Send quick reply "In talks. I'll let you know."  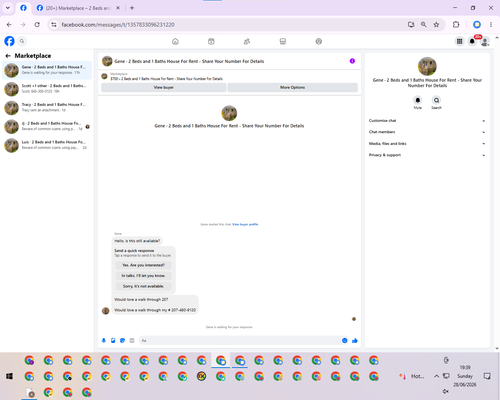[x=143, y=276]
